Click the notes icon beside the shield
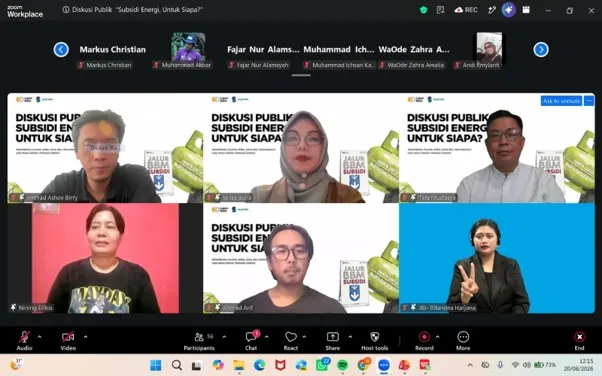Screen dimensions: 602x376 pos(440,10)
